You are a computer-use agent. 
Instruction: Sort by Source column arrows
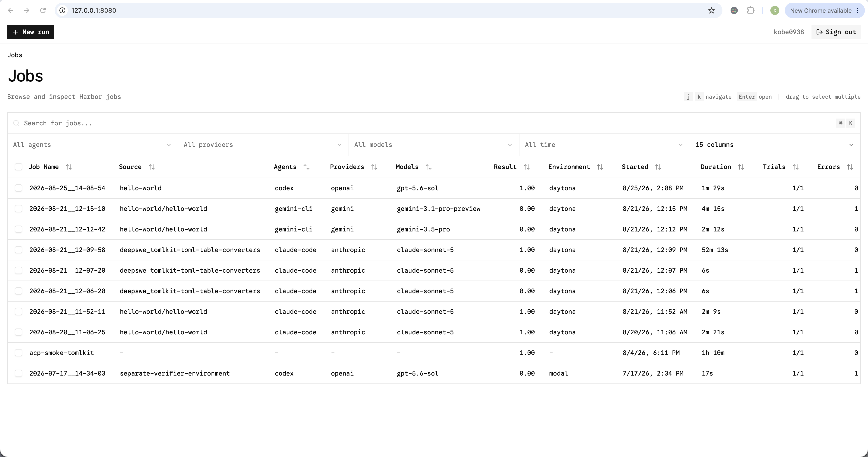(152, 167)
